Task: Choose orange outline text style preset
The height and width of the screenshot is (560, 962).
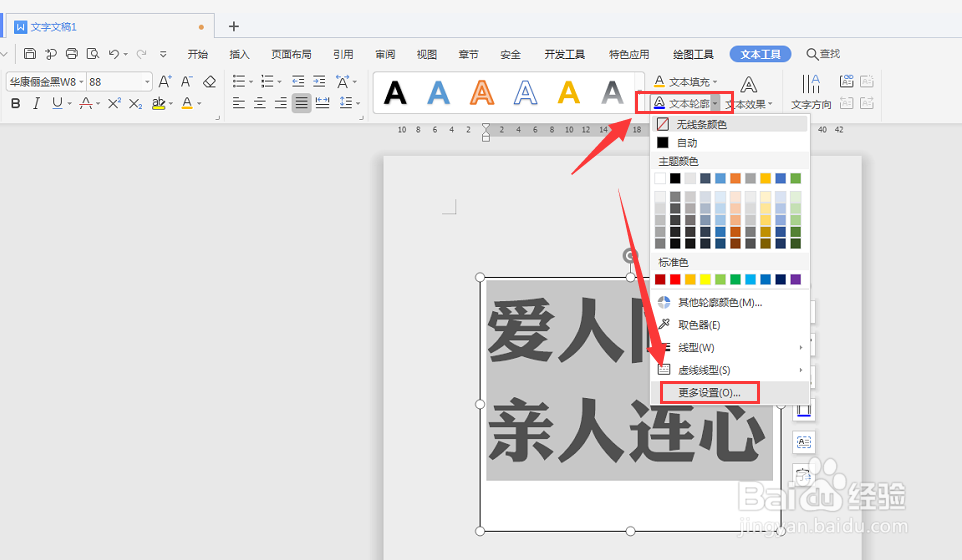Action: point(482,93)
